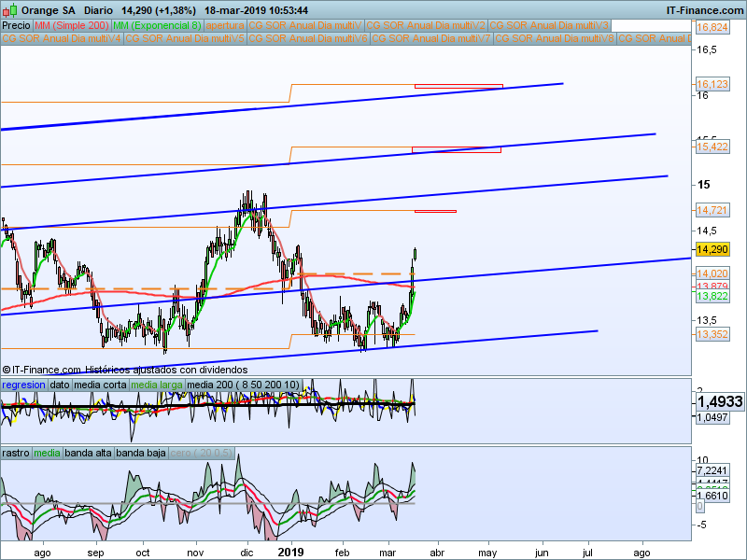The width and height of the screenshot is (747, 560).
Task: Click the 1,0497 indicator value
Action: [x=712, y=417]
